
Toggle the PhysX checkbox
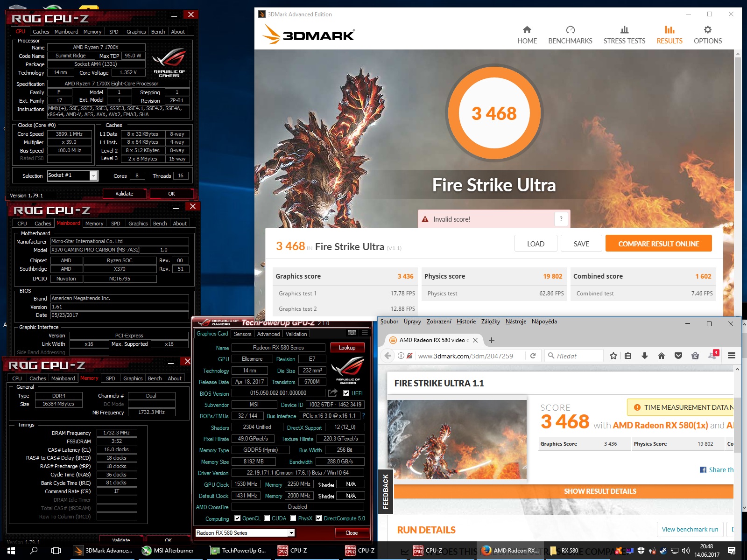pyautogui.click(x=293, y=518)
